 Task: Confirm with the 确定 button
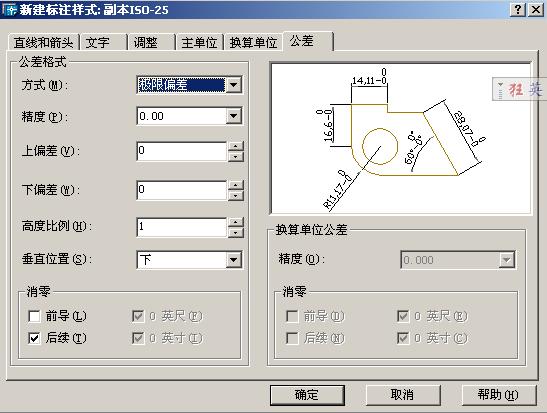tap(307, 395)
